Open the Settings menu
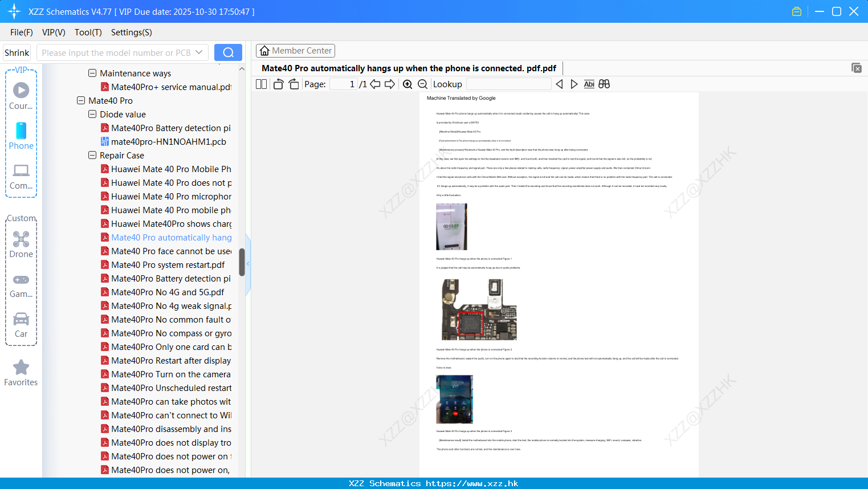This screenshot has width=868, height=489. point(132,32)
